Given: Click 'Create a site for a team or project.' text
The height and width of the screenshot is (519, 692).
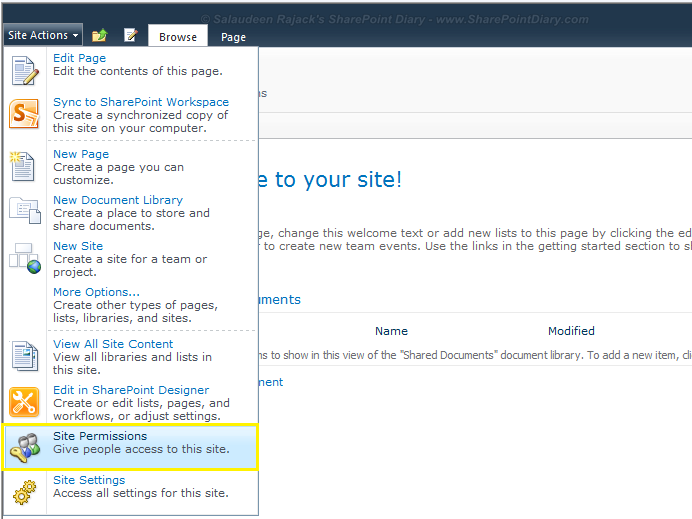Looking at the screenshot, I should point(130,266).
